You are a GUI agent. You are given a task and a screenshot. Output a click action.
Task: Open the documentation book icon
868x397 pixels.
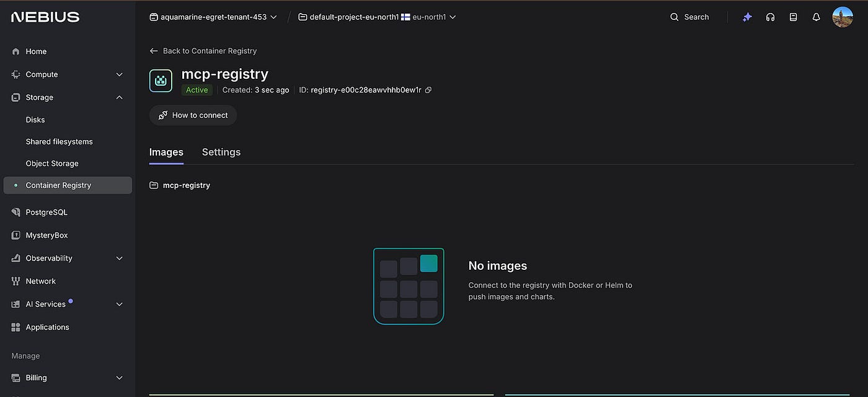point(793,17)
